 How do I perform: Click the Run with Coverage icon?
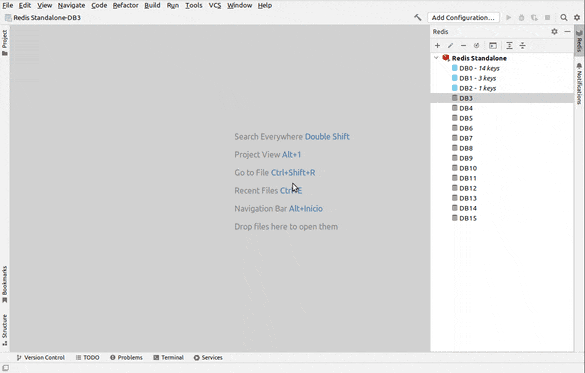pos(534,18)
